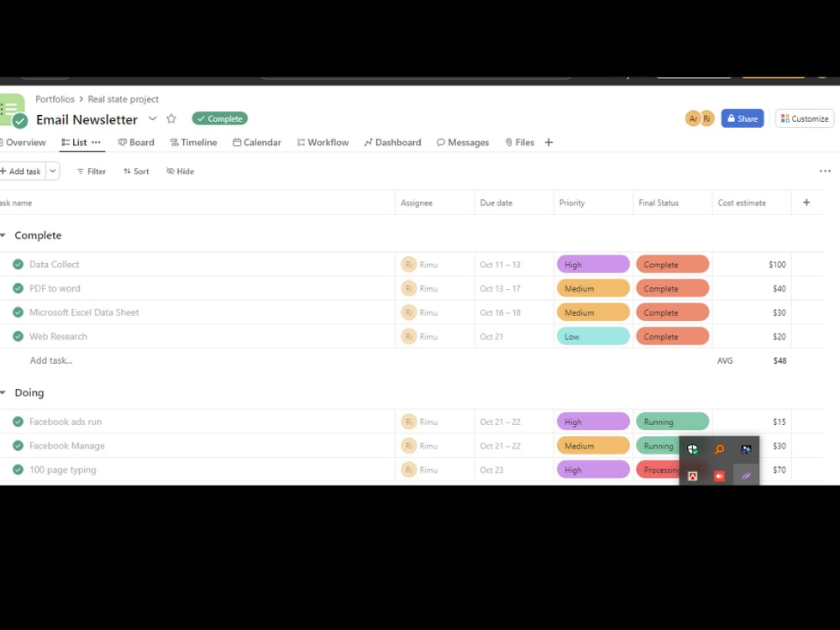840x630 pixels.
Task: Toggle completion checkmark for Web Research
Action: point(18,337)
